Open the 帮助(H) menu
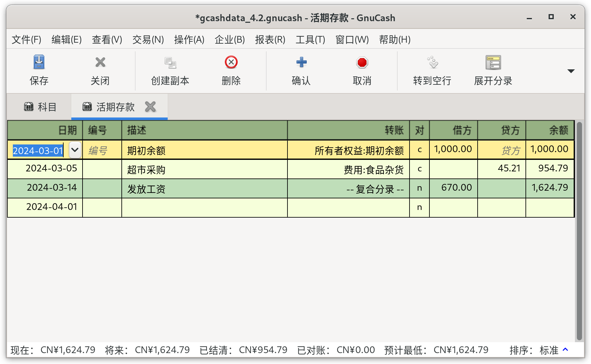The height and width of the screenshot is (364, 591). click(x=395, y=39)
